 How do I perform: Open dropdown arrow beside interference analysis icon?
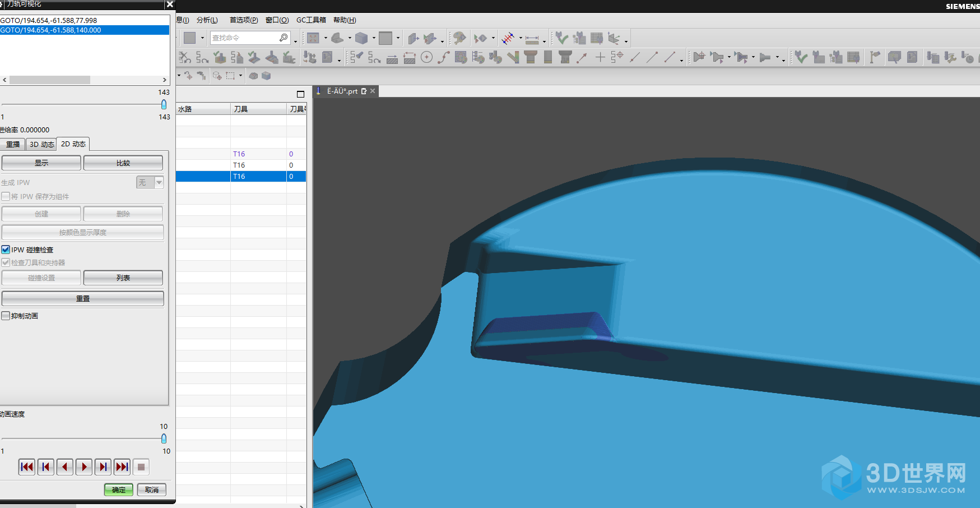(521, 39)
